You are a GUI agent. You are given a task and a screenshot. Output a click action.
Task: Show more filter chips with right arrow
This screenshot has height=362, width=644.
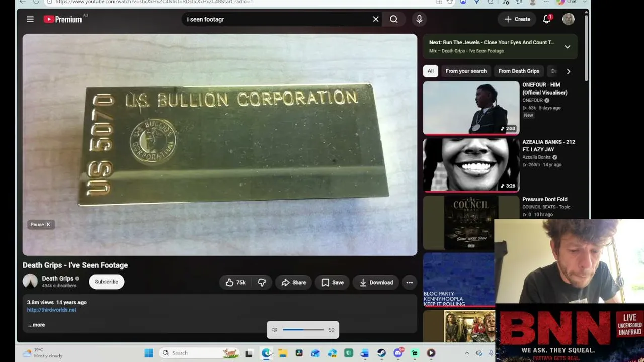click(x=569, y=71)
